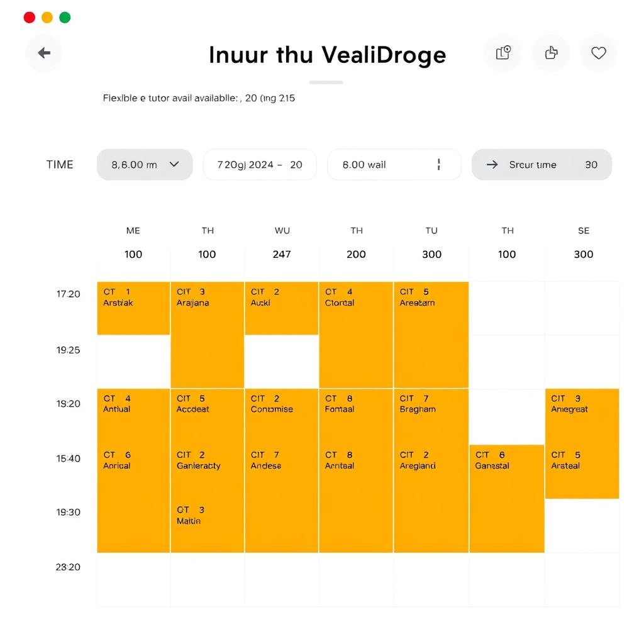Select the SE 300 day column header

coord(583,243)
